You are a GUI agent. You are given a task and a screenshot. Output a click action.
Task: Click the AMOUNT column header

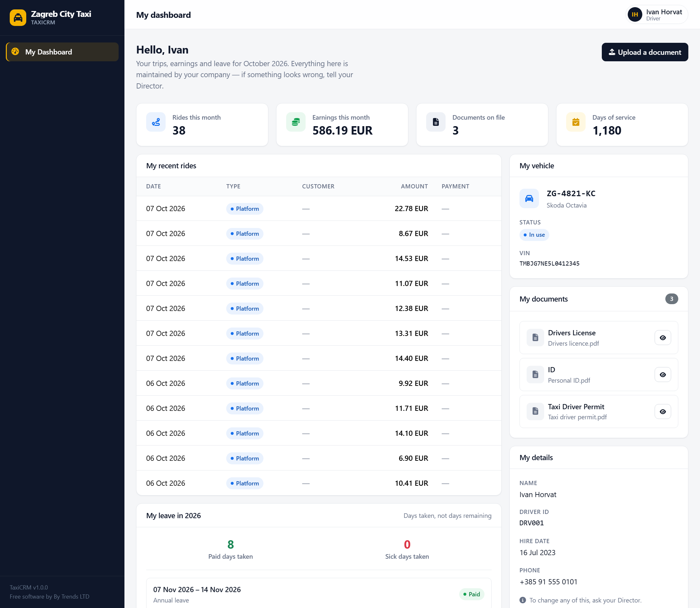[x=414, y=186]
